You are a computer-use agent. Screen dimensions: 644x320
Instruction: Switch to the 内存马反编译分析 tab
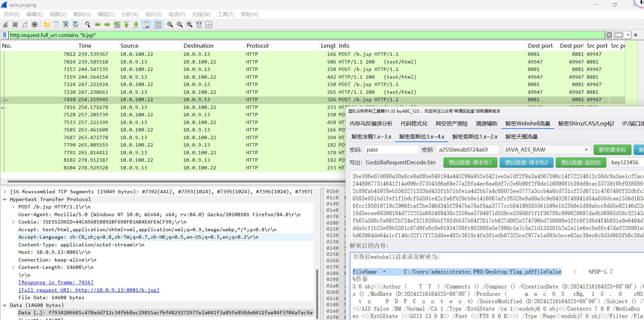(371, 123)
